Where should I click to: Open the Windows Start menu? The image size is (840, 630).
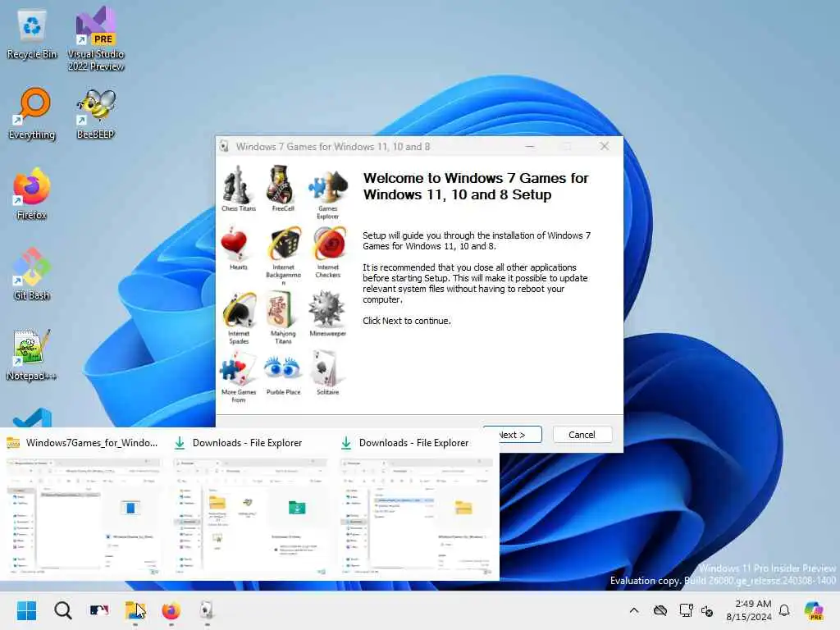26,610
